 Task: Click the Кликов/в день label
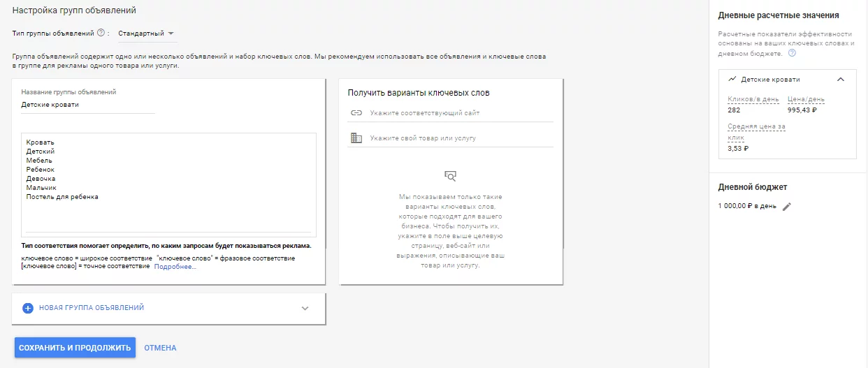point(753,99)
